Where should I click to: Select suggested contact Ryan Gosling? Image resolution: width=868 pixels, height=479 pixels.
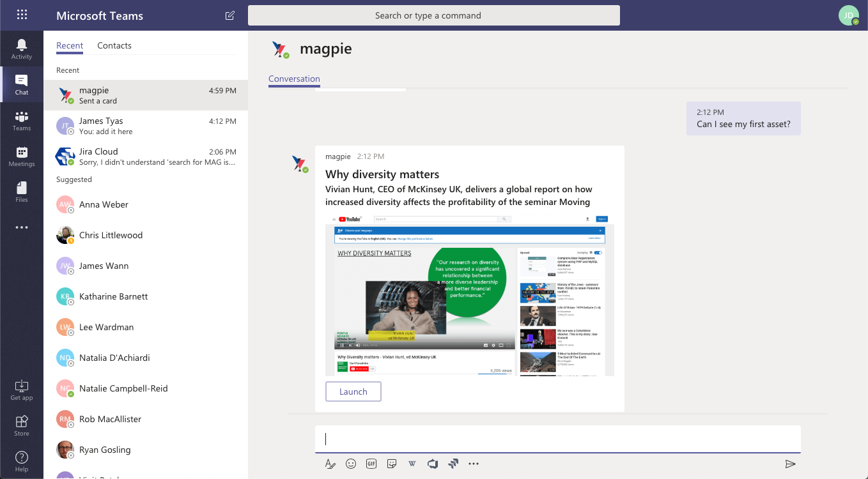[146, 450]
